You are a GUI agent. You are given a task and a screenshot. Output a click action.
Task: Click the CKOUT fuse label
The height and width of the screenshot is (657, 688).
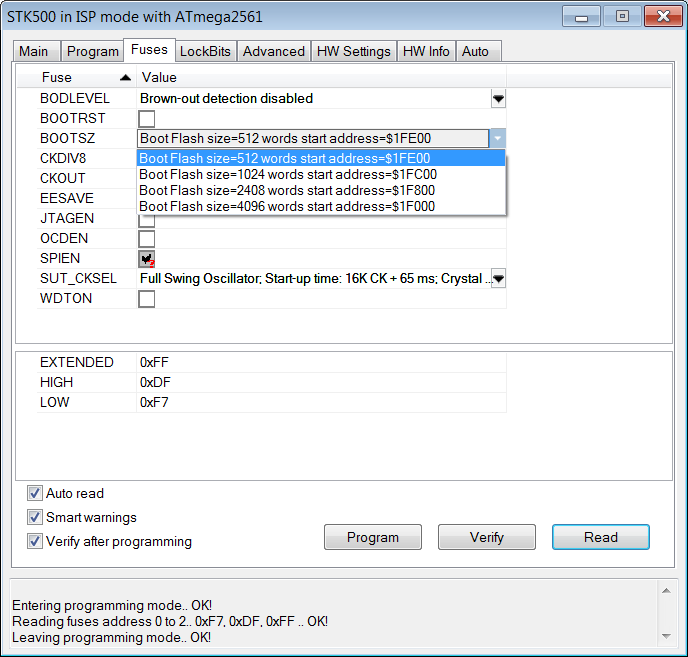tap(62, 179)
